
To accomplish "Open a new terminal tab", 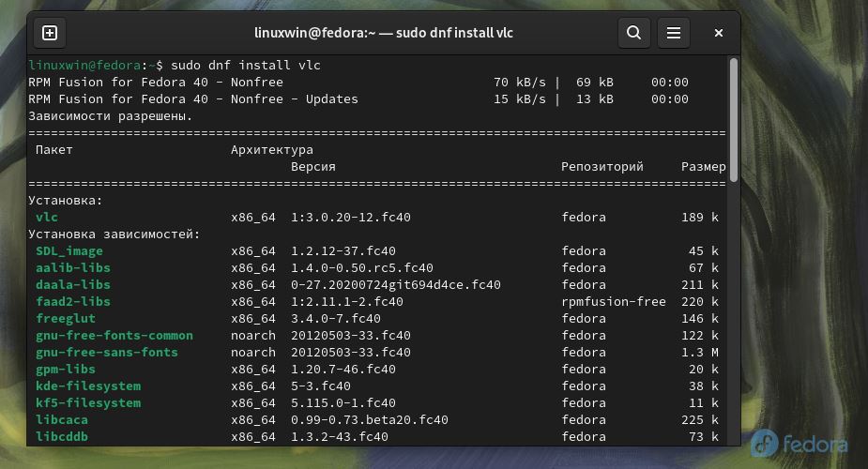I will [x=50, y=33].
